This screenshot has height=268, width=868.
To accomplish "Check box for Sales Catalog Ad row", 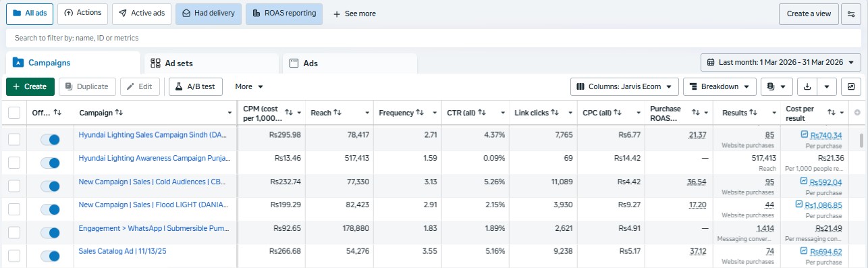I will (14, 256).
